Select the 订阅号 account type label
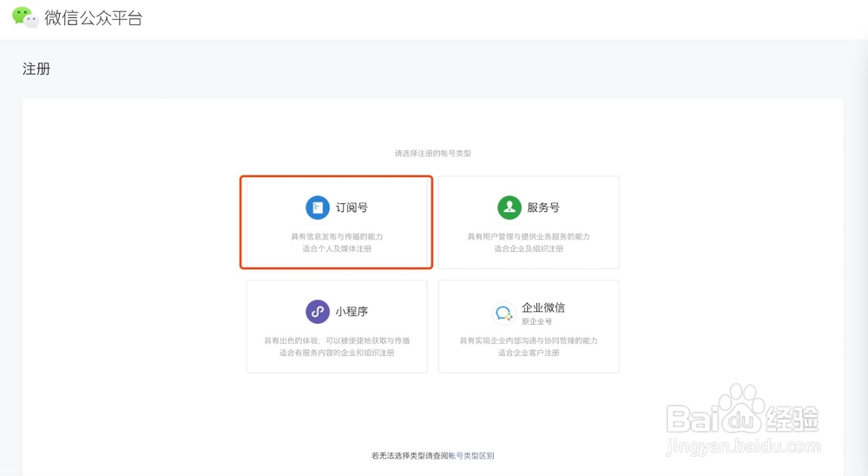The height and width of the screenshot is (476, 868). [352, 208]
